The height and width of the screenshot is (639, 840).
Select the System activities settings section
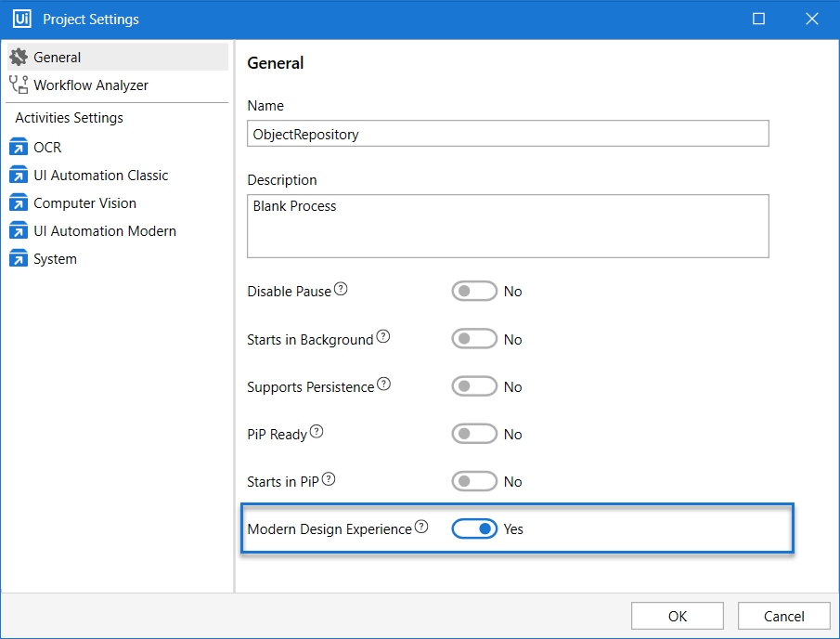tap(55, 259)
